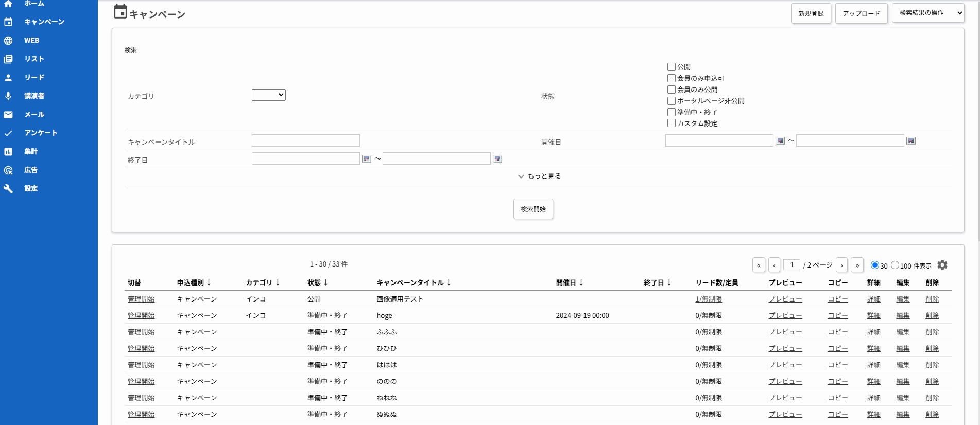980x425 pixels.
Task: Click the キャンペーンタイトル search input field
Action: click(306, 140)
